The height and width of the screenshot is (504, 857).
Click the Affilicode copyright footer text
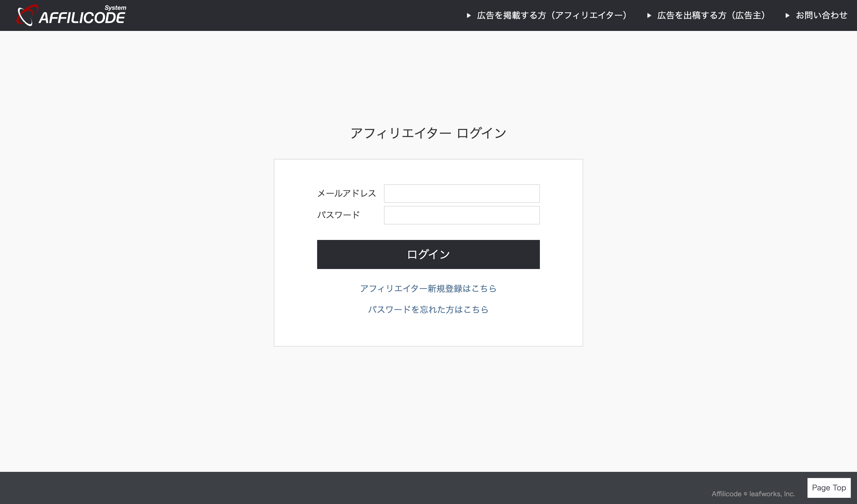[726, 494]
